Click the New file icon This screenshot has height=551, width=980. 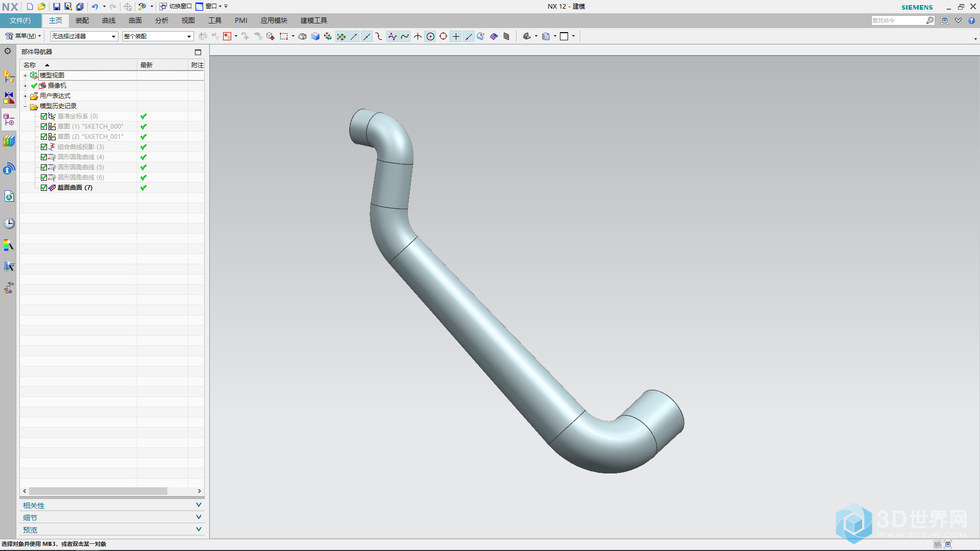30,7
